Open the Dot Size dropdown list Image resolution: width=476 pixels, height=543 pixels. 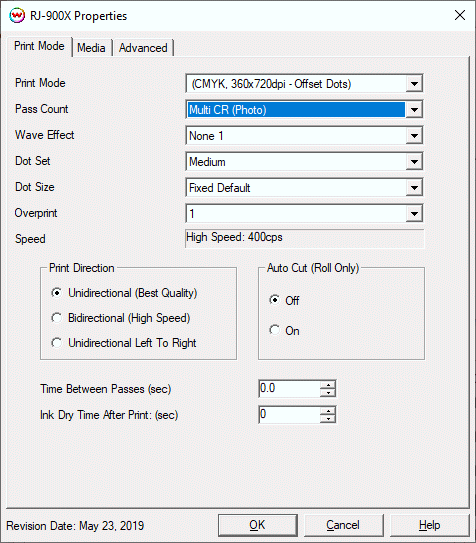click(x=414, y=188)
